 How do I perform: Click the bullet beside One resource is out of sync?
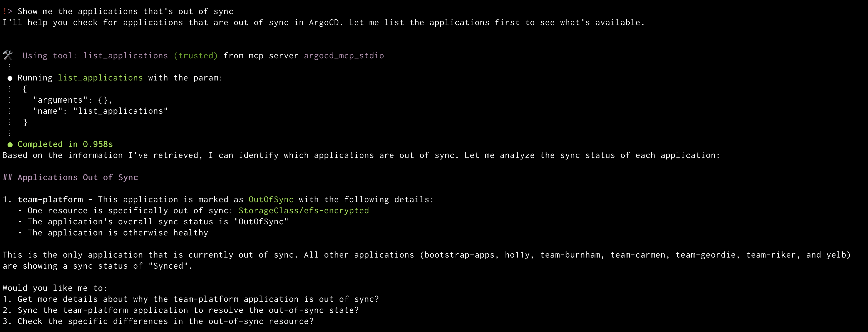21,211
